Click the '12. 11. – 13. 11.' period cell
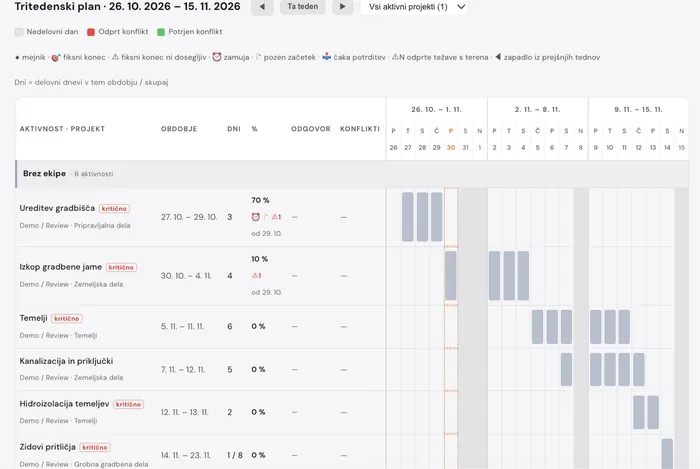Image resolution: width=700 pixels, height=469 pixels. point(184,412)
